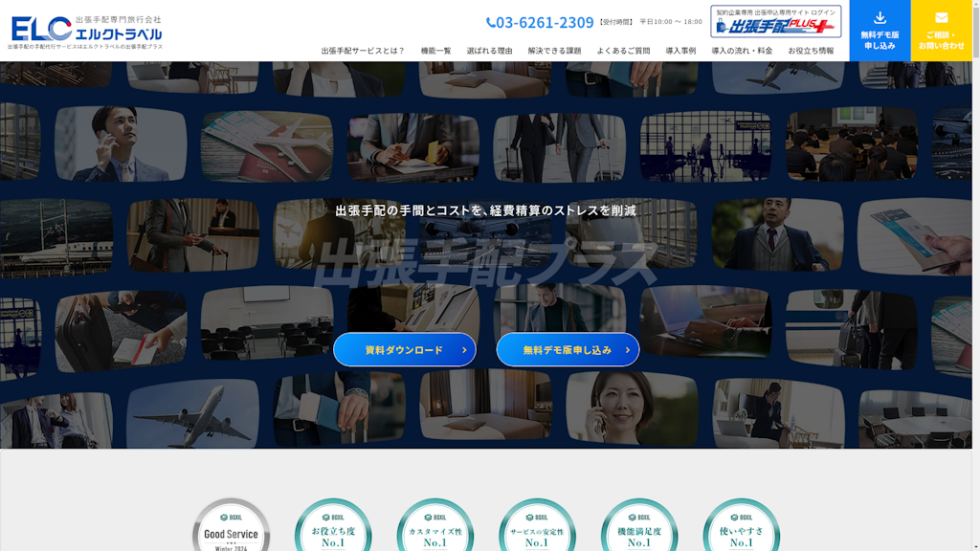Open the 出張手配サービスとは？ menu item

[x=363, y=51]
